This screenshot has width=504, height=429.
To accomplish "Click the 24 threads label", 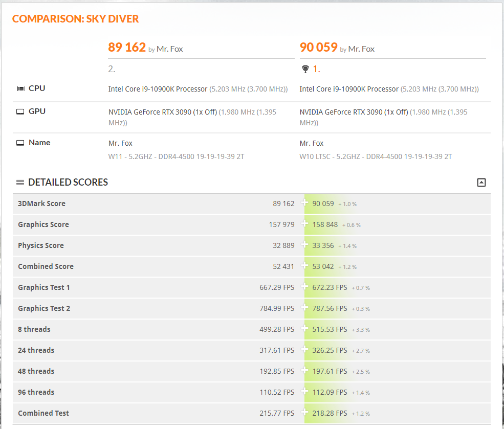I will click(36, 350).
